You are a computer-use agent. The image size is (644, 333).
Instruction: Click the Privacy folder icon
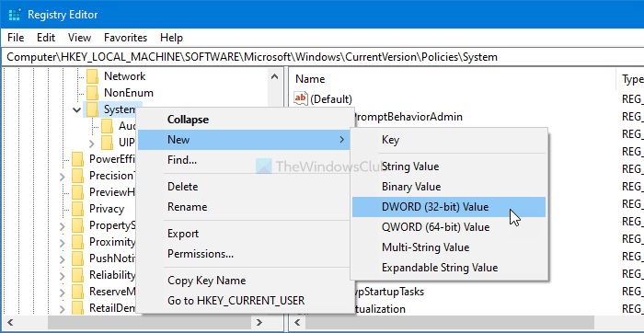pos(77,209)
